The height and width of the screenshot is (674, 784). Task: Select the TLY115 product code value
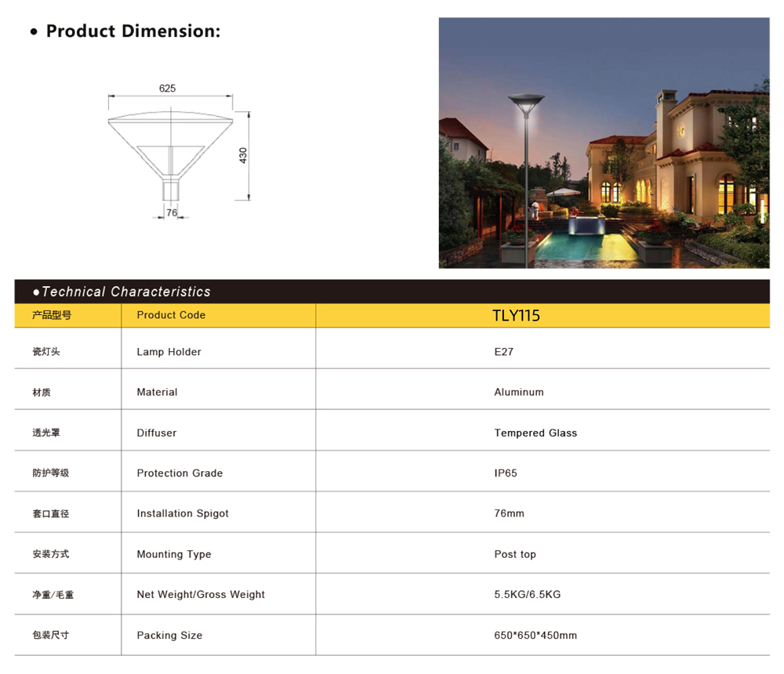pyautogui.click(x=516, y=316)
